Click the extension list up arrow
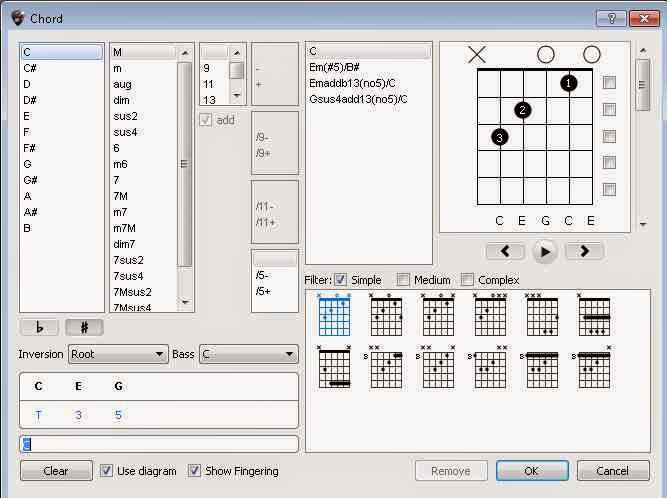This screenshot has width=667, height=498. (x=237, y=53)
